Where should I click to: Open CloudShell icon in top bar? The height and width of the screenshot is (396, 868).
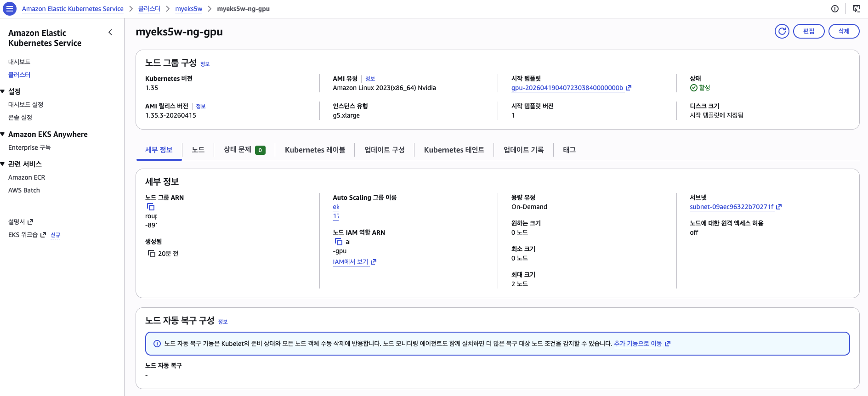pyautogui.click(x=857, y=9)
